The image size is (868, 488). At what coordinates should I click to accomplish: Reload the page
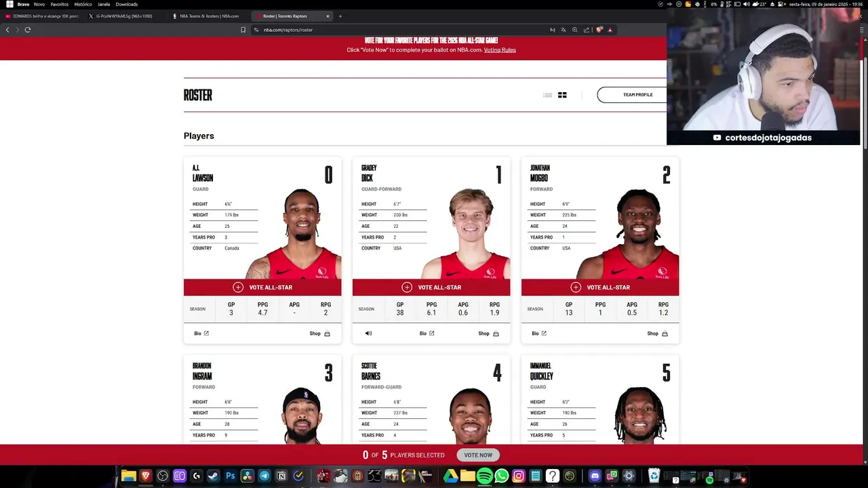(x=28, y=30)
